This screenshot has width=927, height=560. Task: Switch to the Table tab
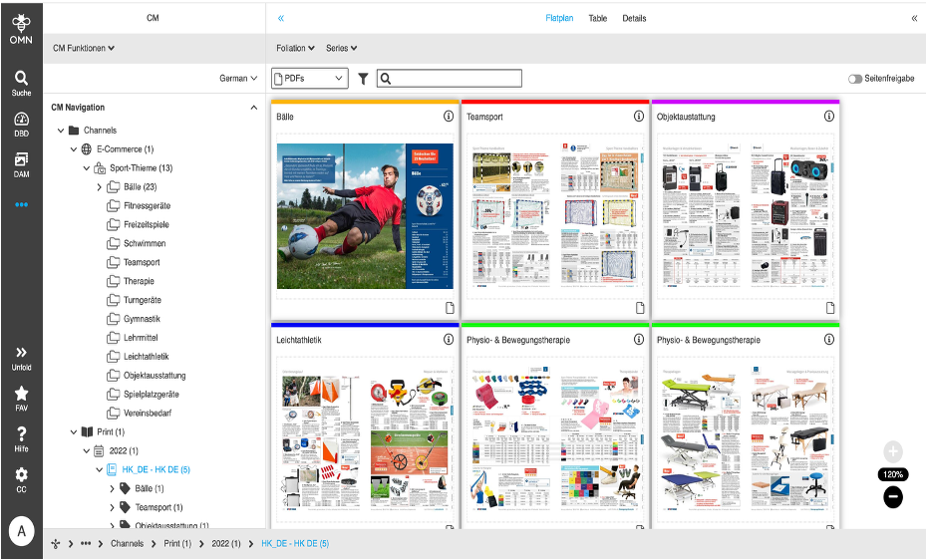(597, 18)
